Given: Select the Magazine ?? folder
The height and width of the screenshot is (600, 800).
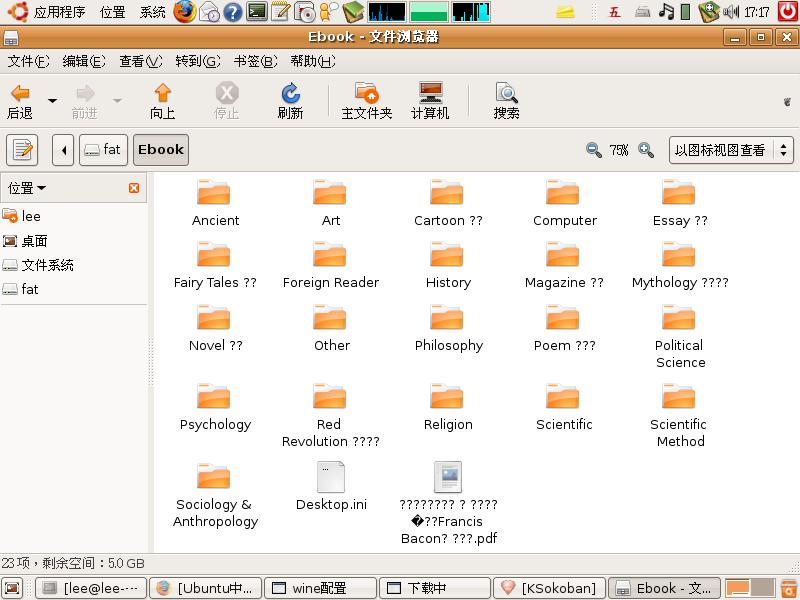Looking at the screenshot, I should (x=564, y=265).
